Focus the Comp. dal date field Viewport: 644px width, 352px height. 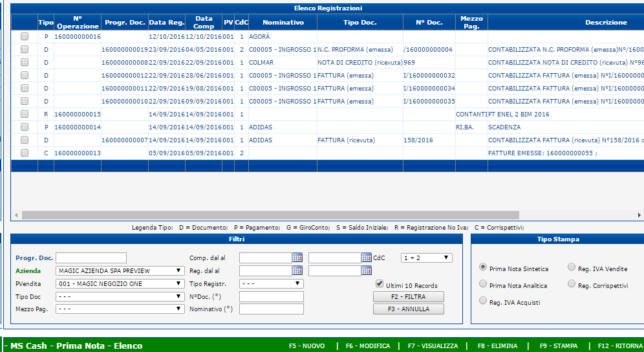click(266, 258)
